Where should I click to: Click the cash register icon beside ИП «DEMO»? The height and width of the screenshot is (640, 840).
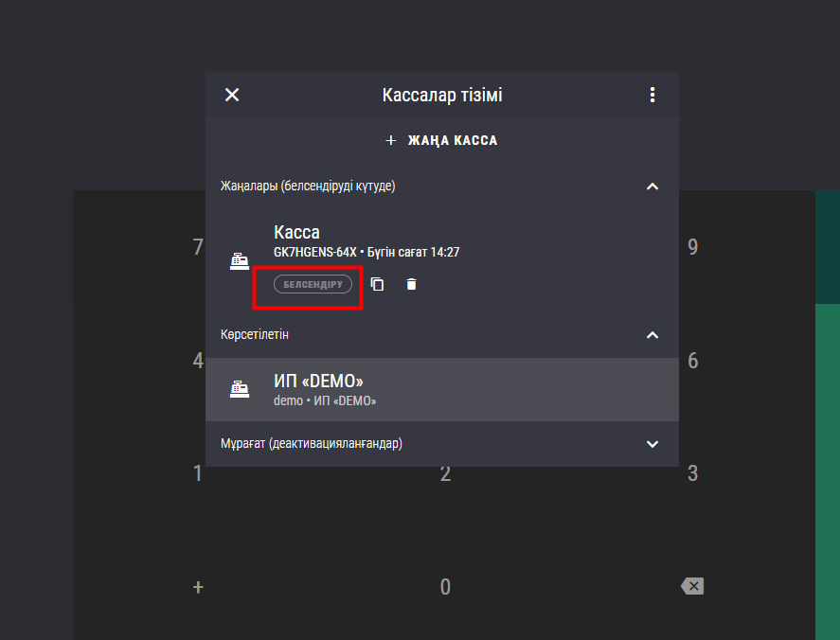[240, 389]
